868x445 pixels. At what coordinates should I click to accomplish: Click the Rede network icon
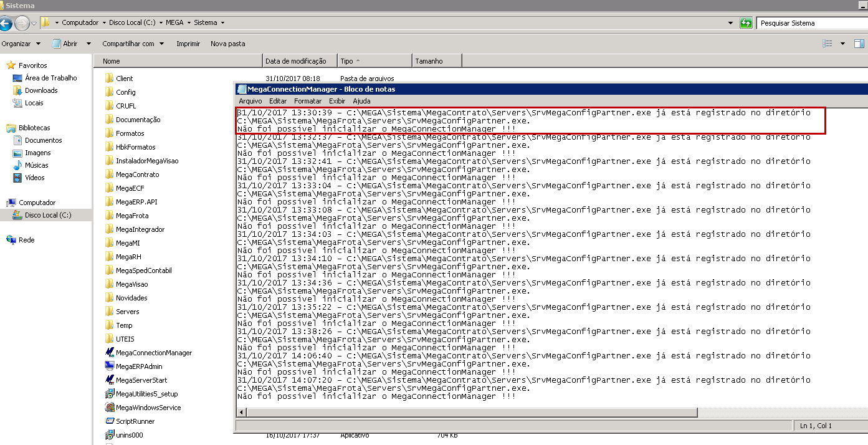pyautogui.click(x=11, y=240)
